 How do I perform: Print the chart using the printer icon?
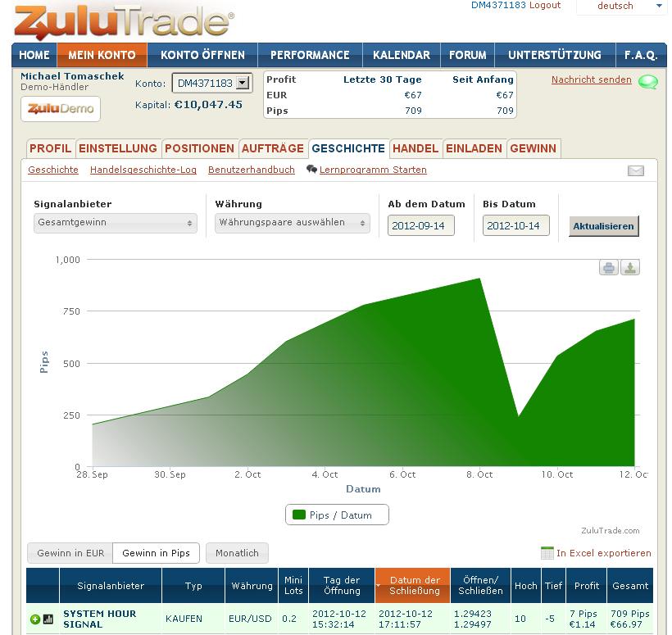[608, 267]
